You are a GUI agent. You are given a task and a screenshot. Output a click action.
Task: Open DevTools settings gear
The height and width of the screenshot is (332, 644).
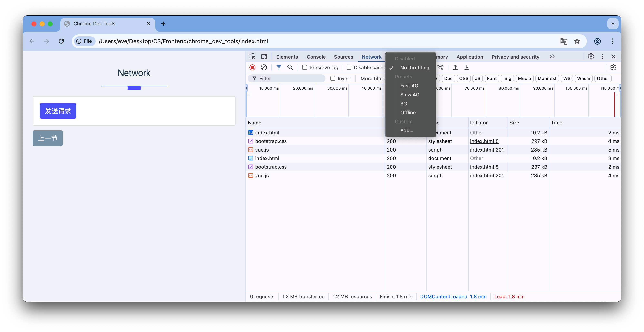(591, 57)
